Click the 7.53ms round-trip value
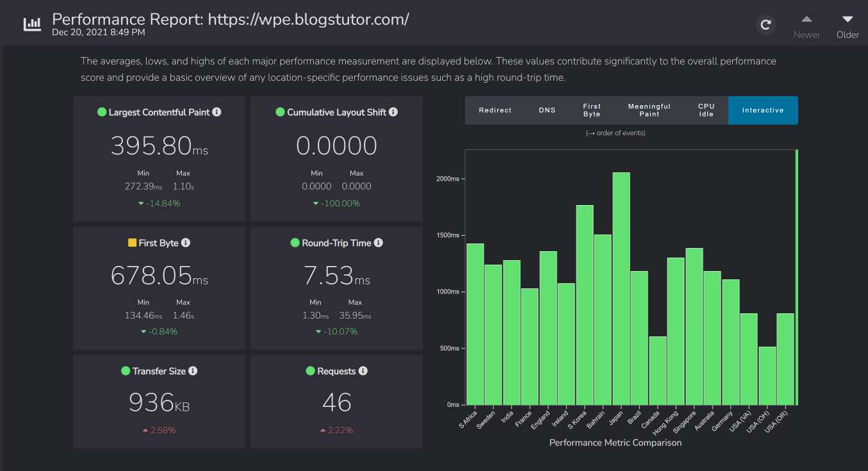The height and width of the screenshot is (471, 868). point(337,276)
